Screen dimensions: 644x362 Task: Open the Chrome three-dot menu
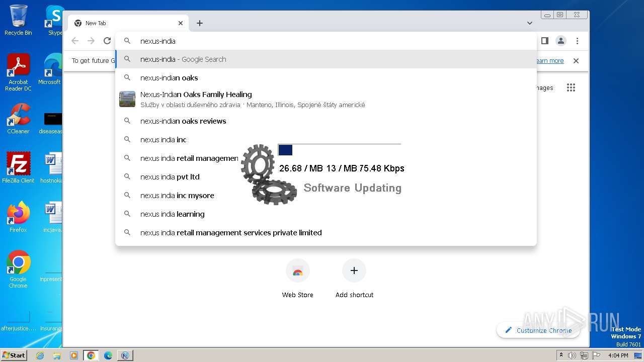[x=577, y=41]
